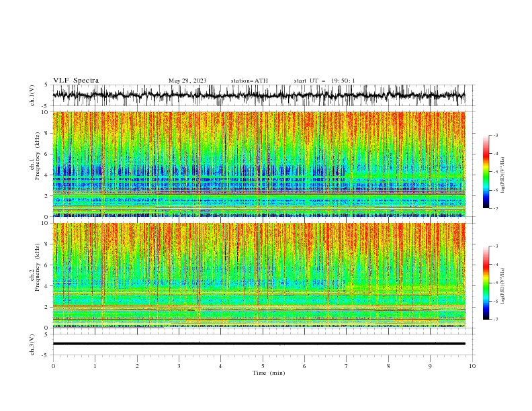Click the time axis tick label '7'
Viewport: 532px width, 411px height.
347,366
